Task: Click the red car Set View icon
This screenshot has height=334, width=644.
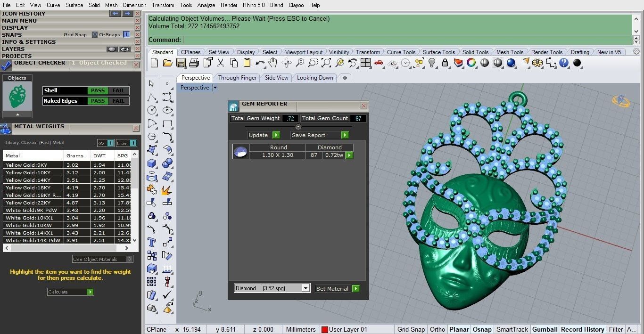Action: 379,63
